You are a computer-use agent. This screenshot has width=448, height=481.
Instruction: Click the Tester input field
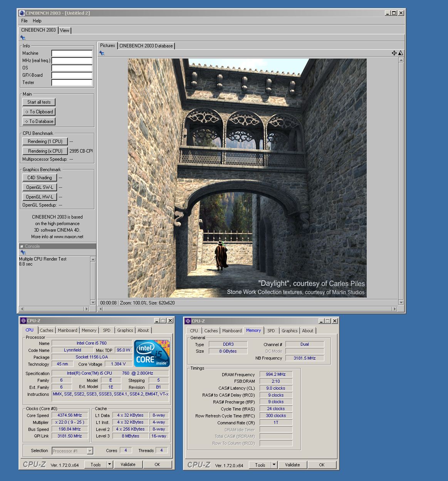(x=72, y=82)
